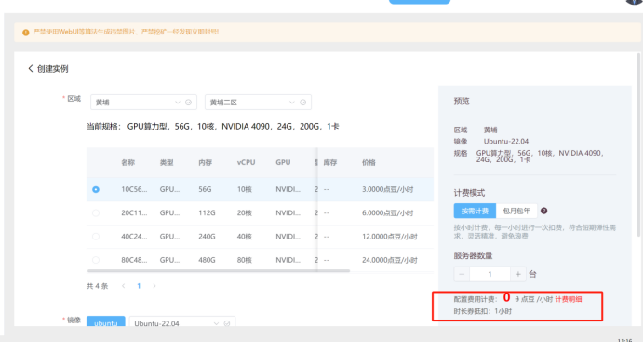Click the table's horizontal scrollbar

pyautogui.click(x=219, y=271)
